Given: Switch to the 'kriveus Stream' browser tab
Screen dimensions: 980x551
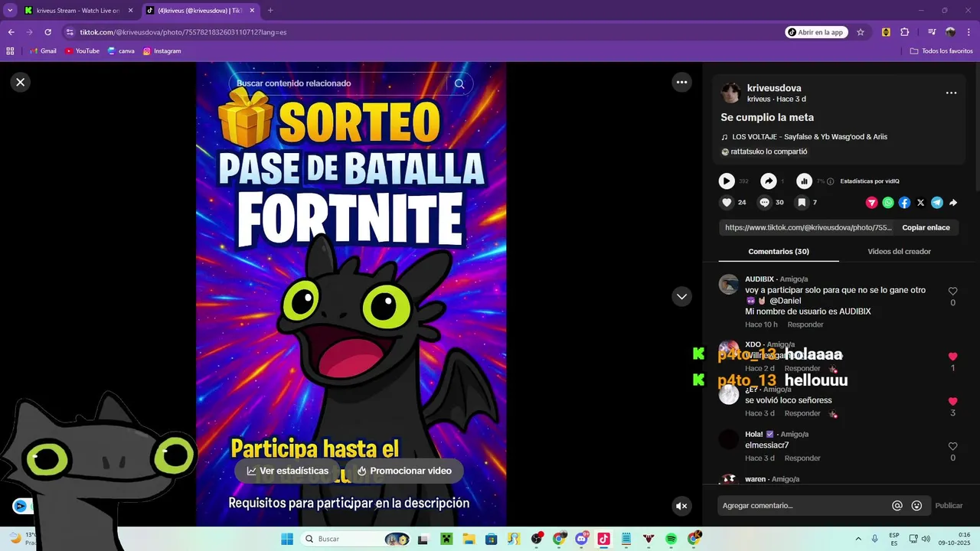Looking at the screenshot, I should 77,11.
